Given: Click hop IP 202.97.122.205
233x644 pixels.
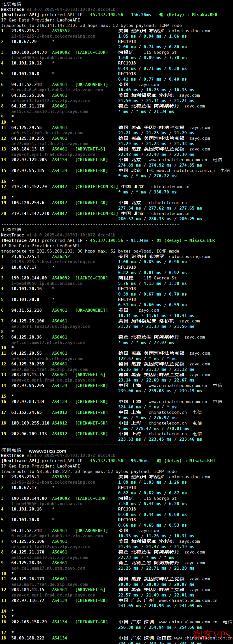Looking at the screenshot, I should 29,160.
